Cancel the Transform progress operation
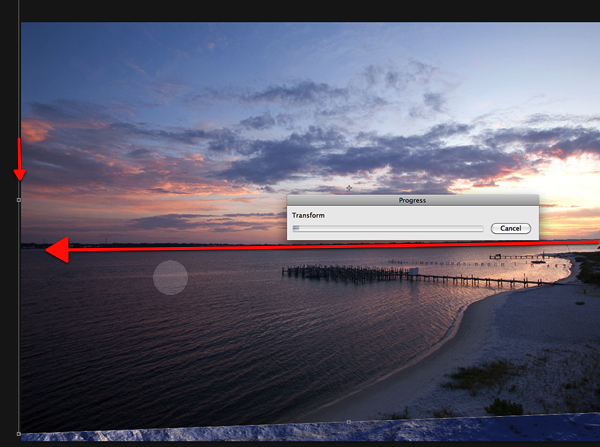The width and height of the screenshot is (600, 447). (x=510, y=228)
